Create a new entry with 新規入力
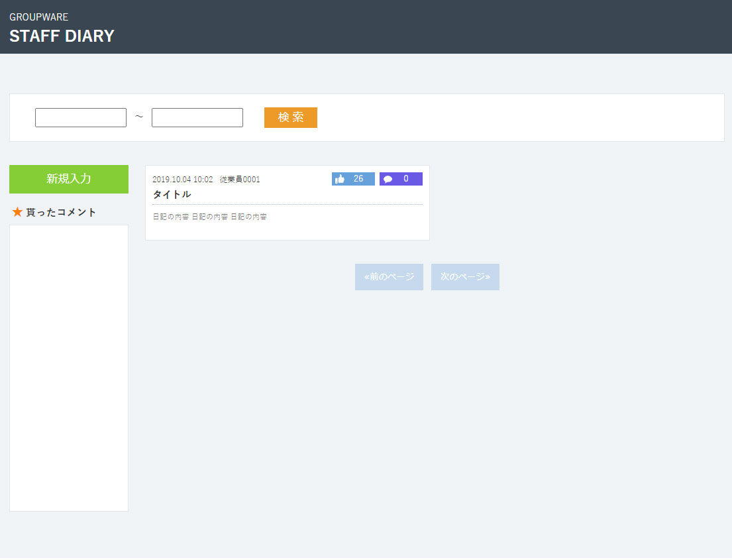Image resolution: width=732 pixels, height=560 pixels. click(x=69, y=179)
